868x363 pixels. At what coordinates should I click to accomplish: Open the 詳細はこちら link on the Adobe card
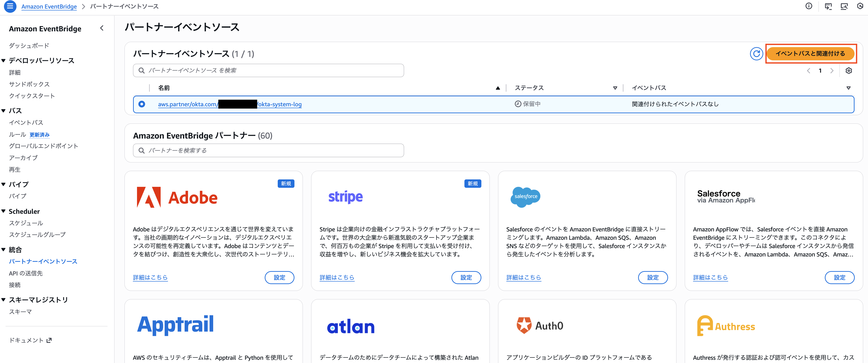[x=150, y=277]
